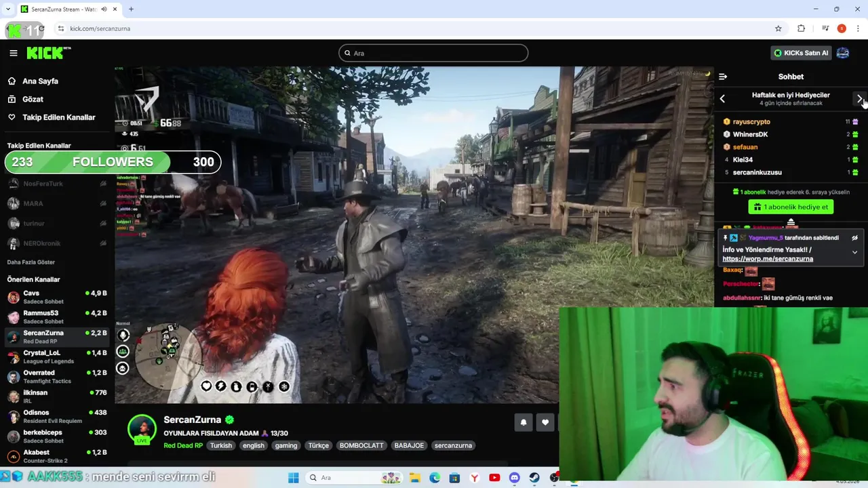This screenshot has width=868, height=488.
Task: Open the NEROkronik followed channel
Action: (x=57, y=243)
